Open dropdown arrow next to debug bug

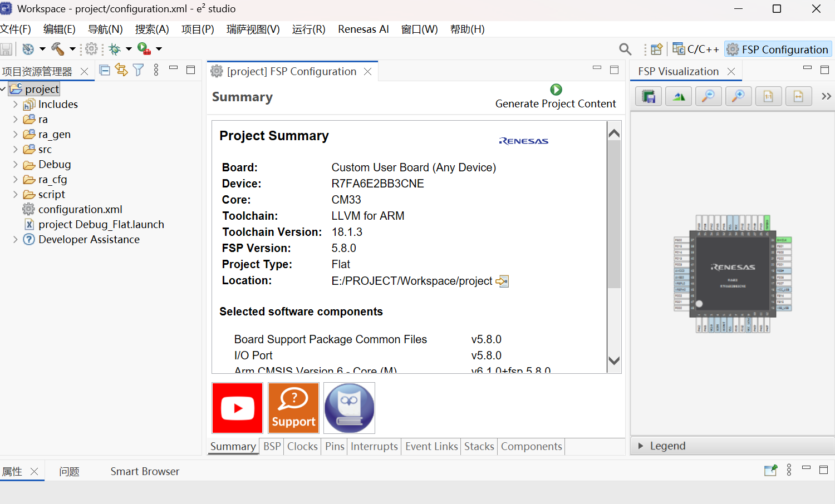coord(129,49)
